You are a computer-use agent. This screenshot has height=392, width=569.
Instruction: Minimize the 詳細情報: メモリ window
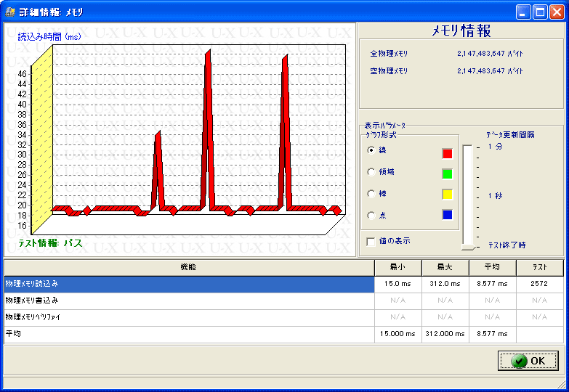pos(524,12)
